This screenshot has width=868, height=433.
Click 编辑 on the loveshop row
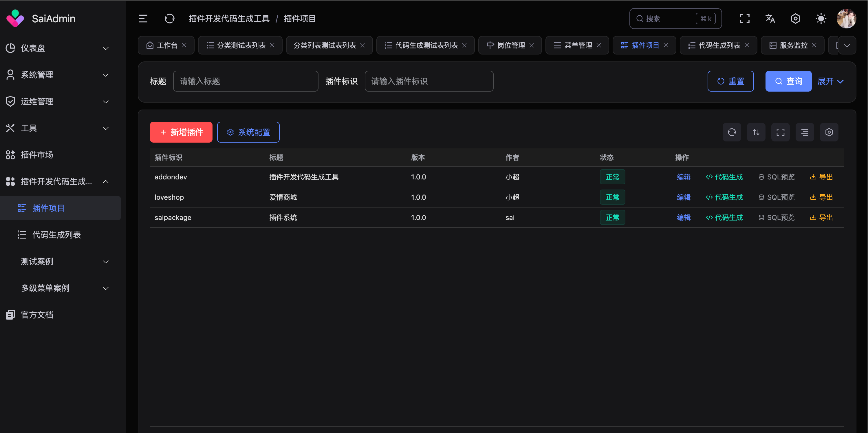pyautogui.click(x=684, y=197)
